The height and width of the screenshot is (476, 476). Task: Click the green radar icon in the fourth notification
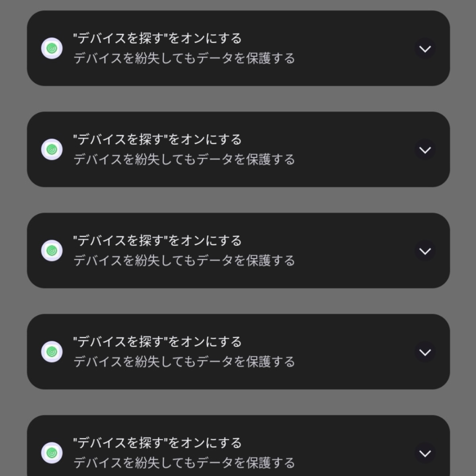pos(52,352)
